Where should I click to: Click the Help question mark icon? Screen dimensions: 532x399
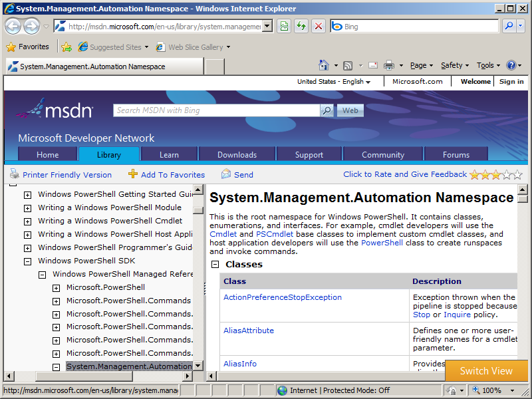[x=511, y=65]
